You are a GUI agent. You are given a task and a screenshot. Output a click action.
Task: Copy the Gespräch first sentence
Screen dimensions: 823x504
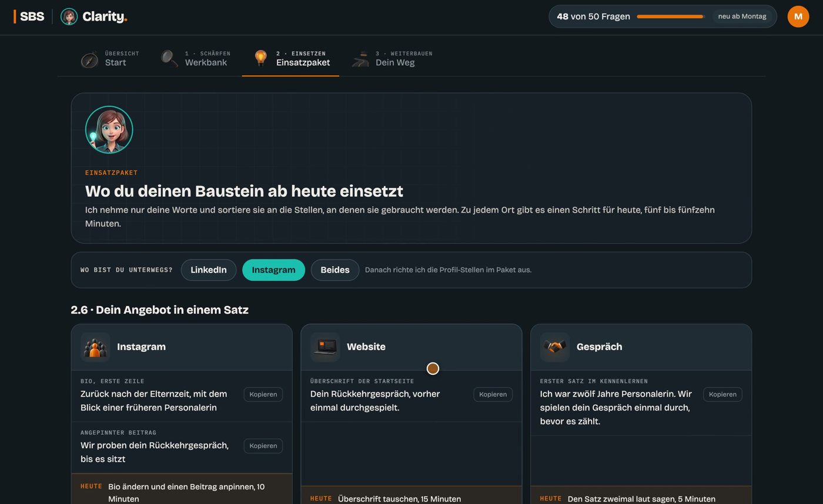click(x=722, y=395)
